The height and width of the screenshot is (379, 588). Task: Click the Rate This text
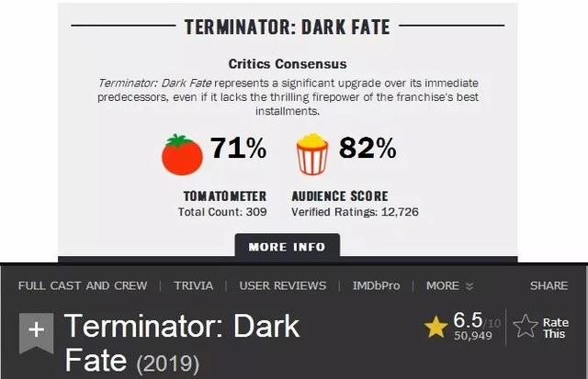[x=555, y=328]
